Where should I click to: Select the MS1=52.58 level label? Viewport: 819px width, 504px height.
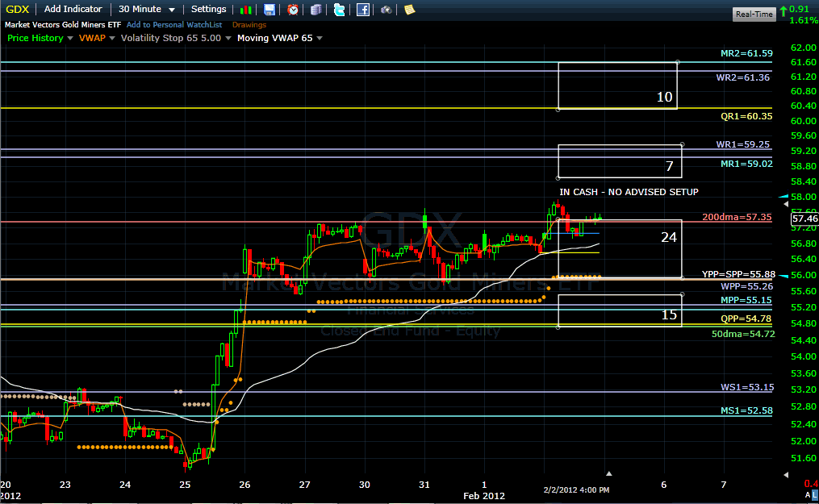[x=746, y=410]
